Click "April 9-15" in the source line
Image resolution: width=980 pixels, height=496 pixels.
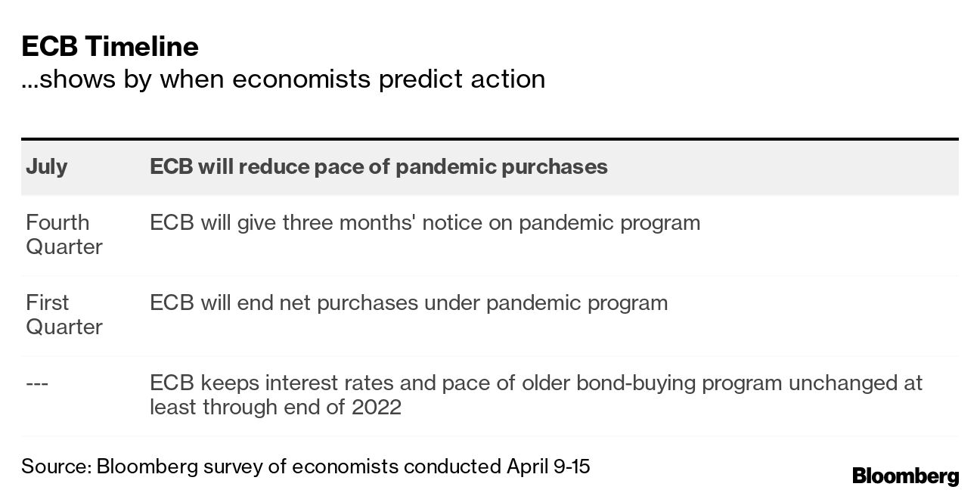pyautogui.click(x=548, y=467)
